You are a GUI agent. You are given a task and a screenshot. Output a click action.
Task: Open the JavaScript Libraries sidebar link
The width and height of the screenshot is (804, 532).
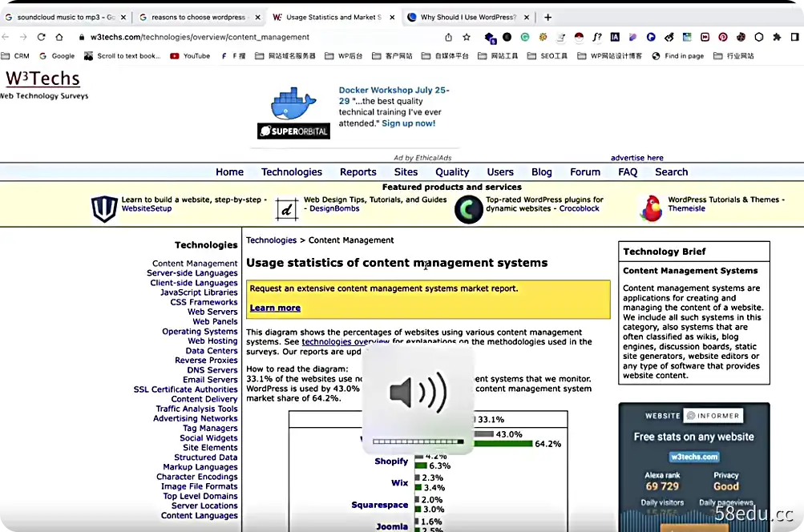coord(199,292)
